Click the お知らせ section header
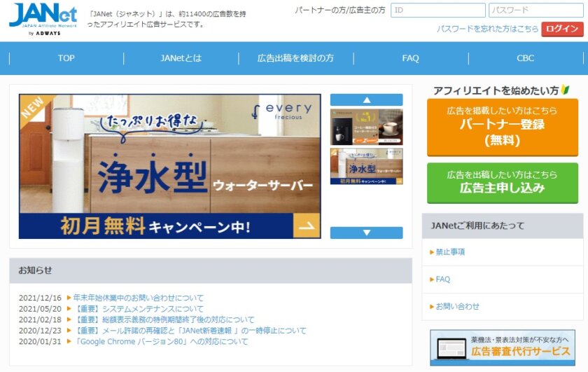 [x=211, y=270]
